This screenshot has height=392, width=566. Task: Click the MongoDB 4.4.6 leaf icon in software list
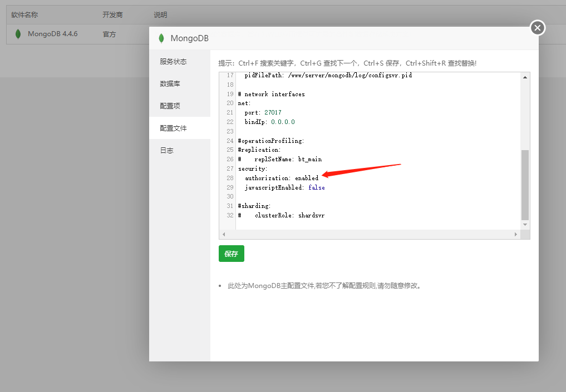coord(18,34)
